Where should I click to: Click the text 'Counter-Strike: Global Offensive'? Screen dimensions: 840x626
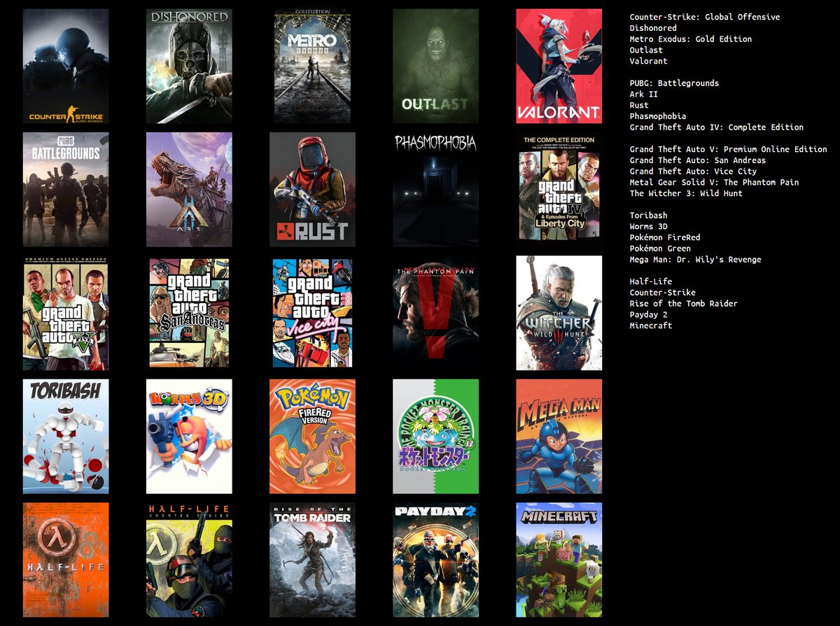(704, 17)
